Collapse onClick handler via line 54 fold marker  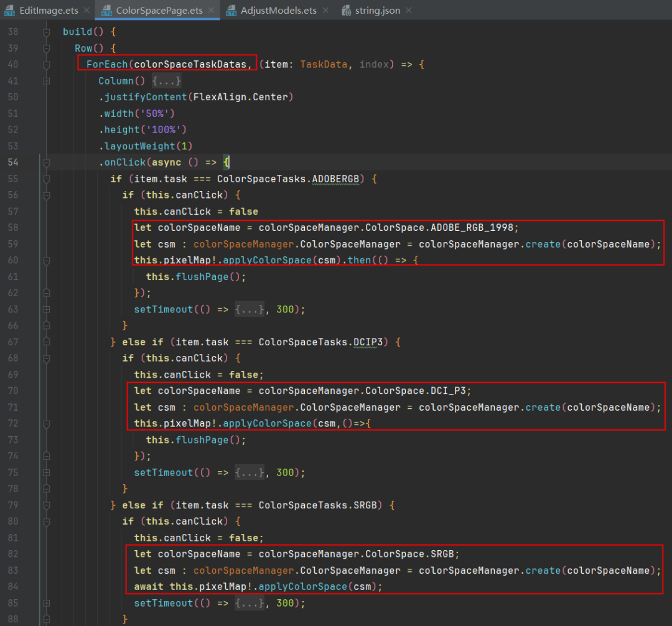click(46, 162)
